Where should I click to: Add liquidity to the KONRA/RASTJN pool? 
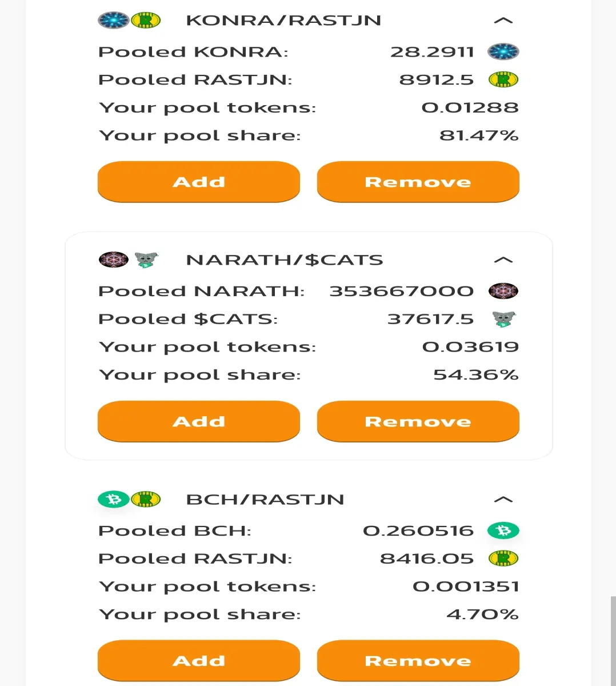click(199, 182)
